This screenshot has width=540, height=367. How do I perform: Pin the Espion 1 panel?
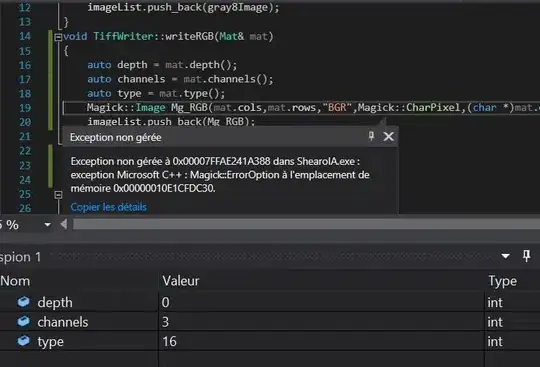pos(527,256)
